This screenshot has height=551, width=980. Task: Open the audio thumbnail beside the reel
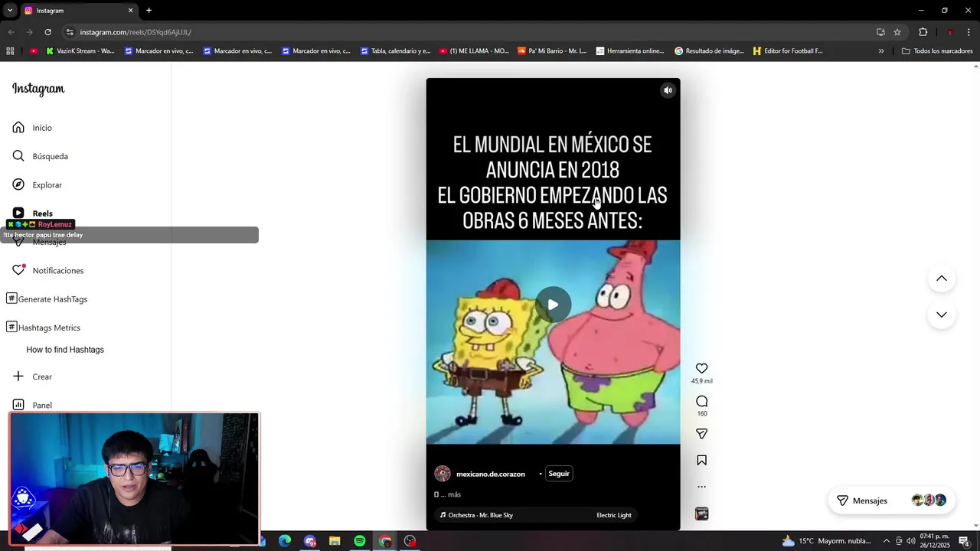[x=701, y=514]
